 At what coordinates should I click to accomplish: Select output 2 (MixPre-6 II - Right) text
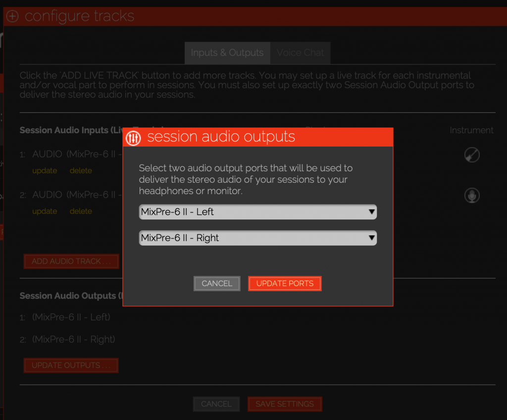click(x=74, y=339)
